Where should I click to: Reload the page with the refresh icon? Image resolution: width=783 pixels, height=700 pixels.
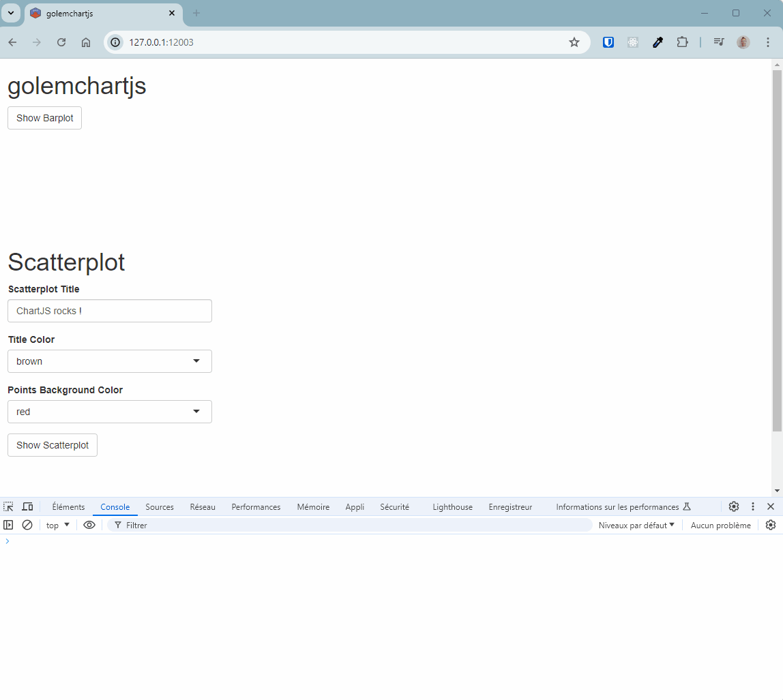click(x=61, y=42)
